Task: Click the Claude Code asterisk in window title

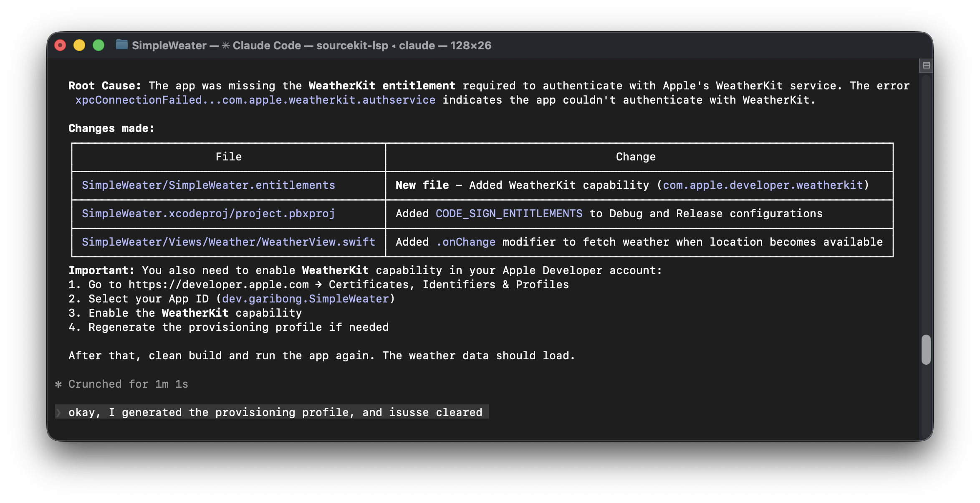Action: point(226,46)
